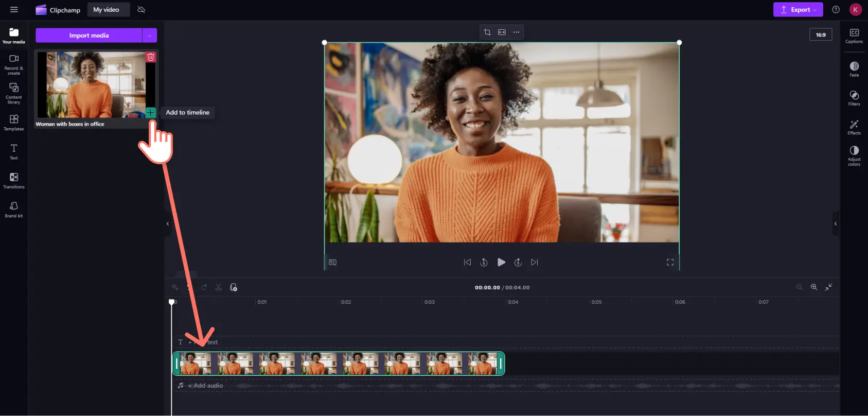This screenshot has width=868, height=416.
Task: Click the cloud sync status icon
Action: (x=141, y=10)
